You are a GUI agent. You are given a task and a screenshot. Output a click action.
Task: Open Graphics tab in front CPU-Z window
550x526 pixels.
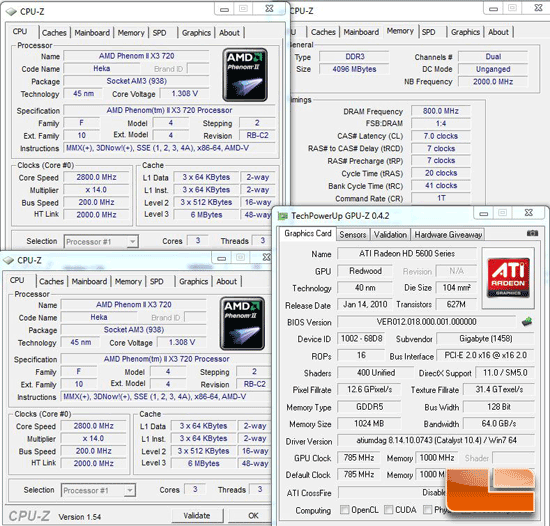tap(194, 281)
